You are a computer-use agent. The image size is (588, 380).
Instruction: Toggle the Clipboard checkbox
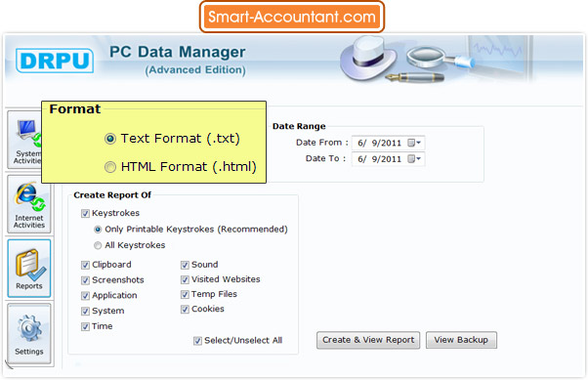point(86,265)
